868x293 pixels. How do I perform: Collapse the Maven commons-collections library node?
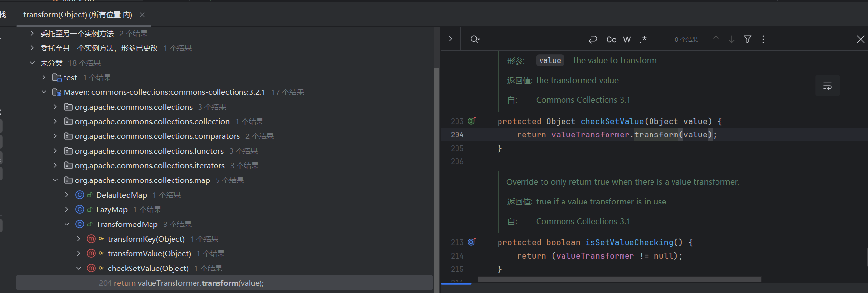coord(44,92)
